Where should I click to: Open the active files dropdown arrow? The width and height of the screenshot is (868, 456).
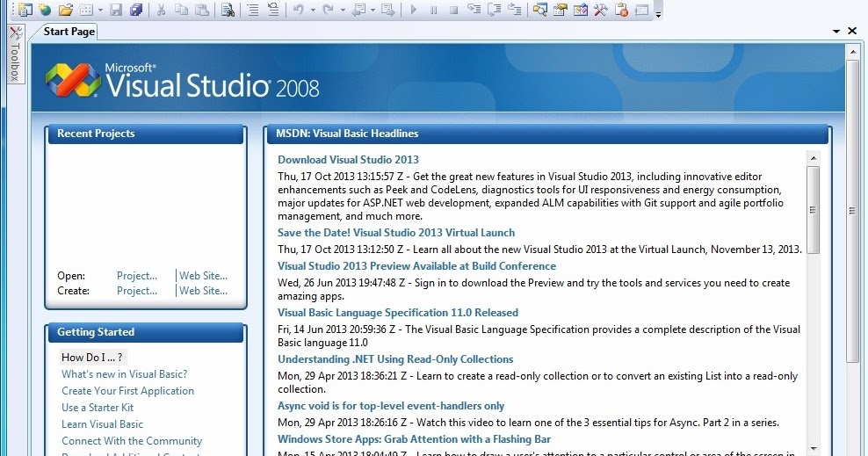[836, 31]
